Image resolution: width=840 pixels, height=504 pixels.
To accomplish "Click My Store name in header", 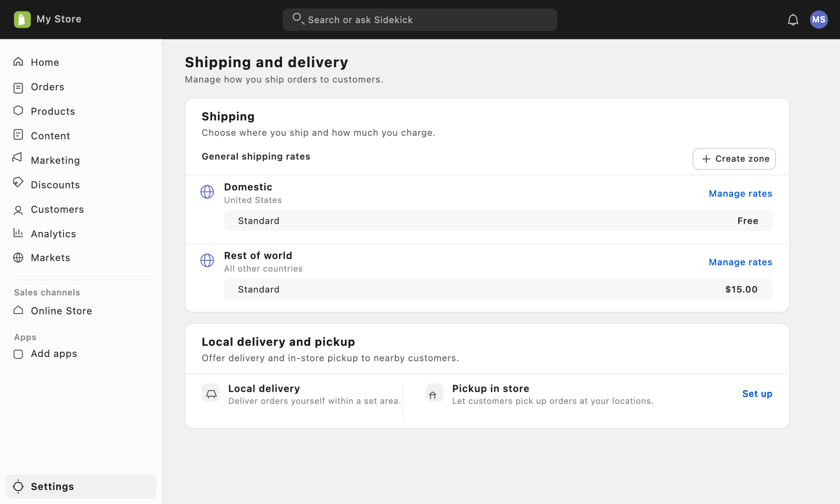I will point(59,19).
